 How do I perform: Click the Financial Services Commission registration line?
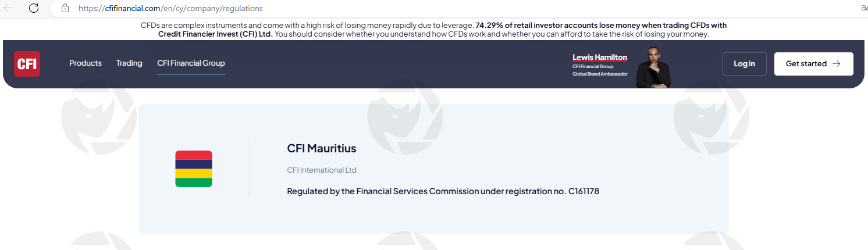(443, 191)
